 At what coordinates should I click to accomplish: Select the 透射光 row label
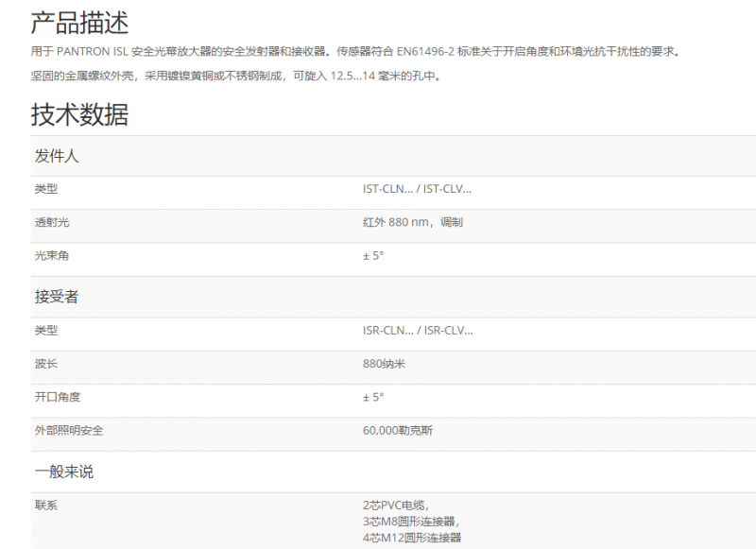52,222
